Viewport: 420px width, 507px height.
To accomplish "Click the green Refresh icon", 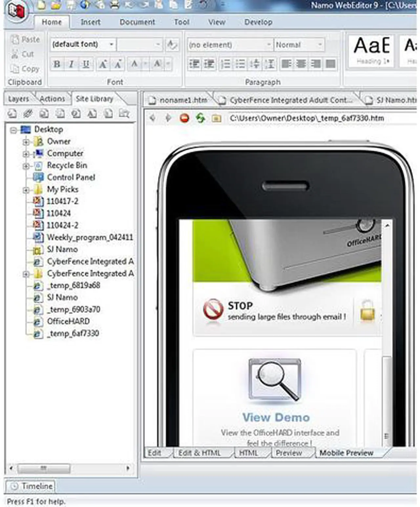I will pyautogui.click(x=200, y=118).
